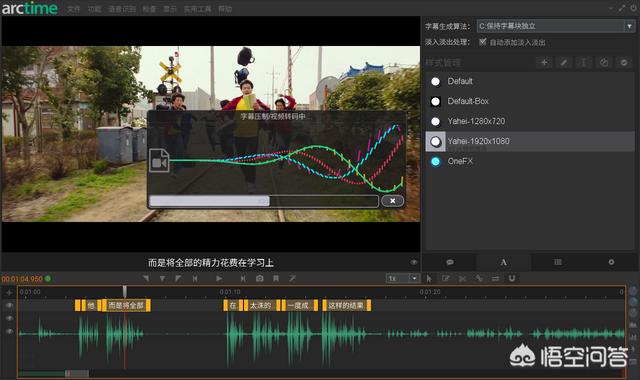Viewport: 640px width, 380px height.
Task: Select the edit subtitle tool
Action: point(446,278)
